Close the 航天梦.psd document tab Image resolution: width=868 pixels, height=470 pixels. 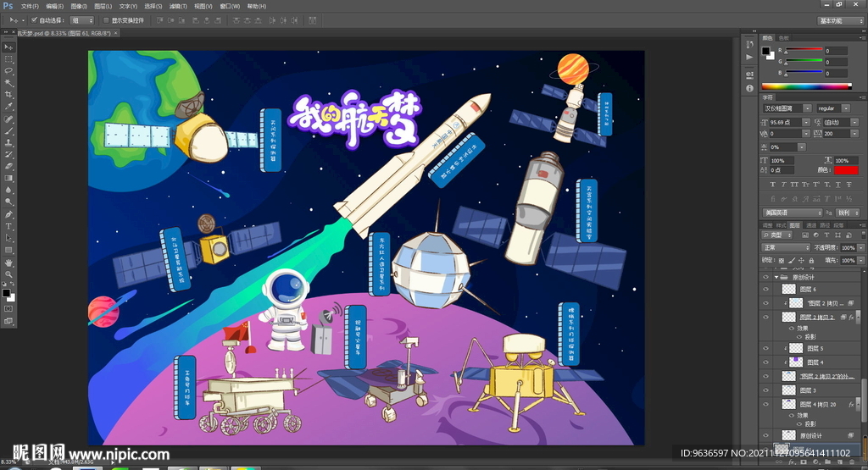pyautogui.click(x=115, y=33)
